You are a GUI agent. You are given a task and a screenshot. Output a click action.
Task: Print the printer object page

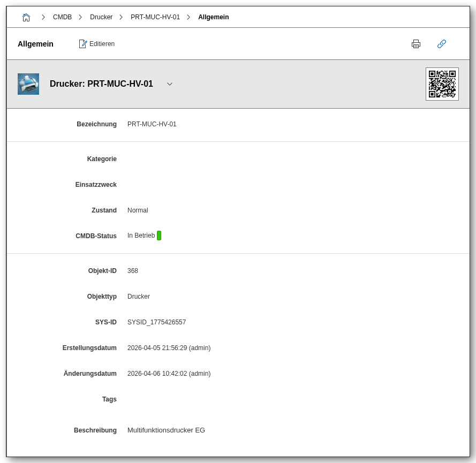click(416, 44)
